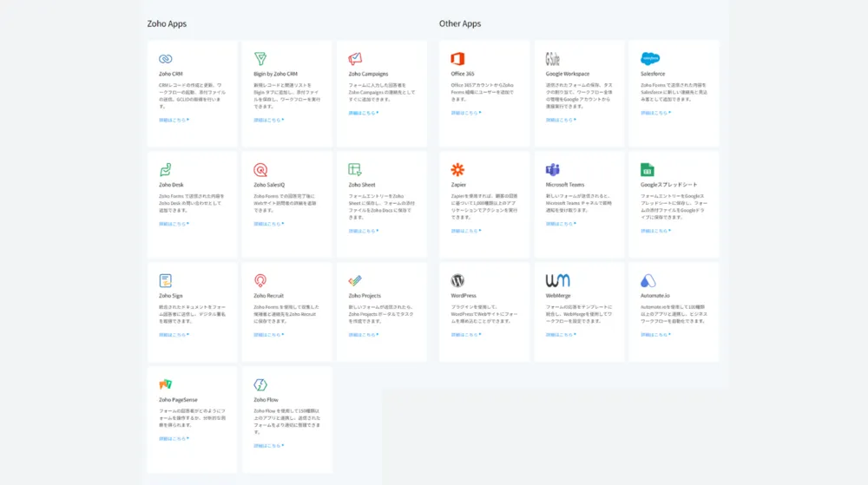Viewport: 868px width, 485px height.
Task: Follow details link under Zoho Projects
Action: coord(363,335)
